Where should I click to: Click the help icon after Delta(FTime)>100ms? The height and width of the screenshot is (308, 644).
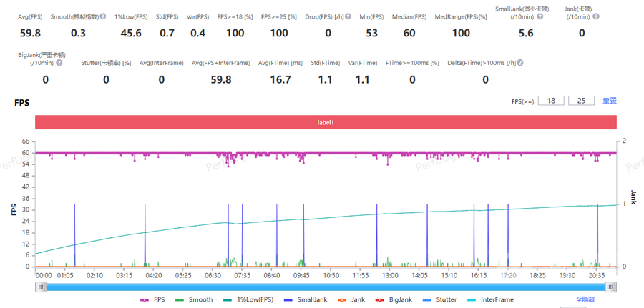[519, 63]
